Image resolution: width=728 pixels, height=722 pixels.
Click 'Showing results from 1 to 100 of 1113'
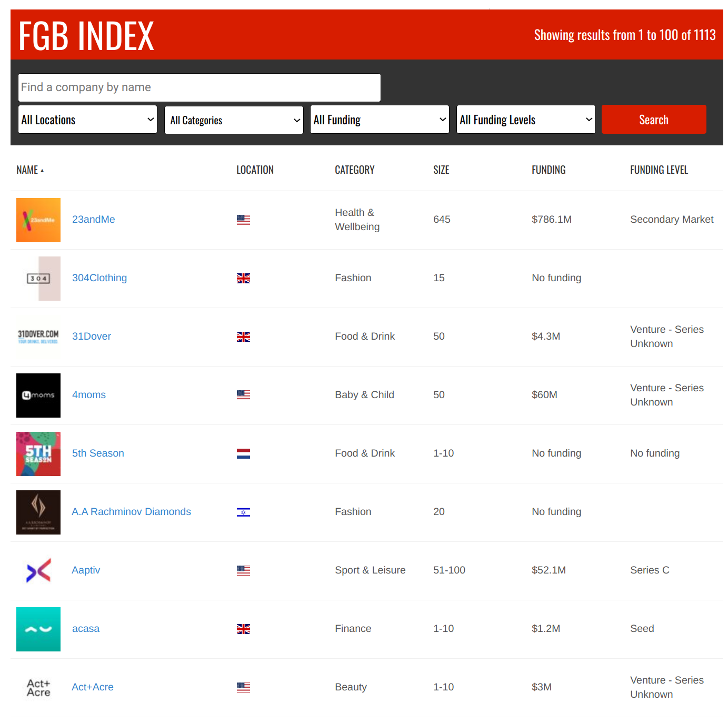pos(625,35)
